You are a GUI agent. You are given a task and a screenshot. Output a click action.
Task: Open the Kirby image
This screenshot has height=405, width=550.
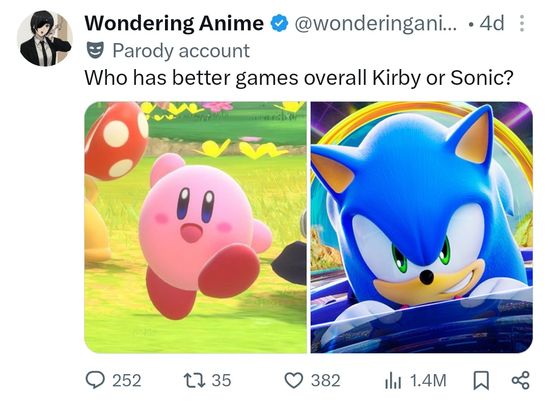pos(196,227)
